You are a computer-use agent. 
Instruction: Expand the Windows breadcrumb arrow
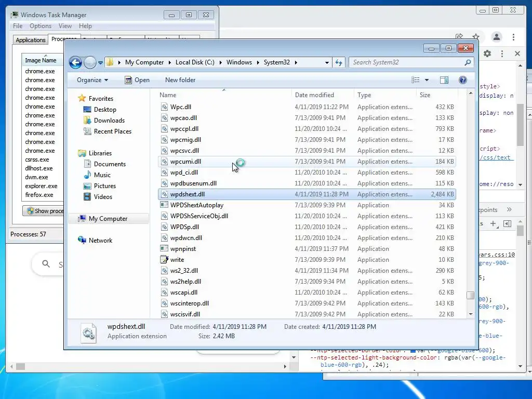pos(258,62)
